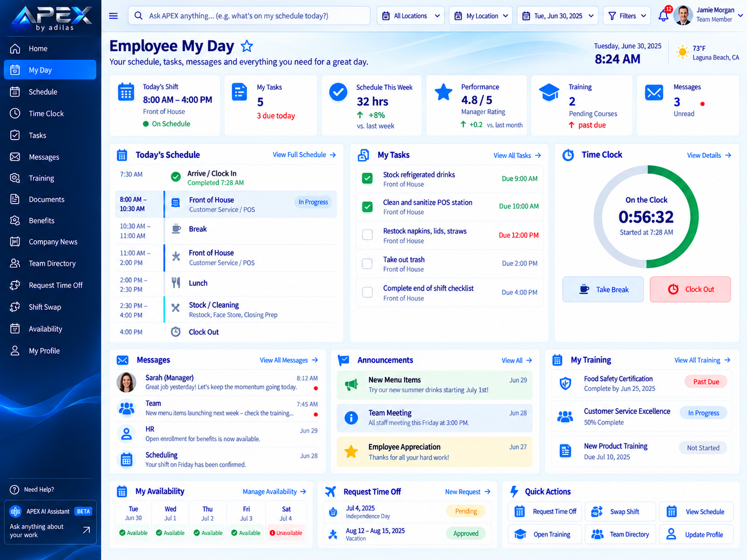Click the Need Help question icon

pos(15,490)
